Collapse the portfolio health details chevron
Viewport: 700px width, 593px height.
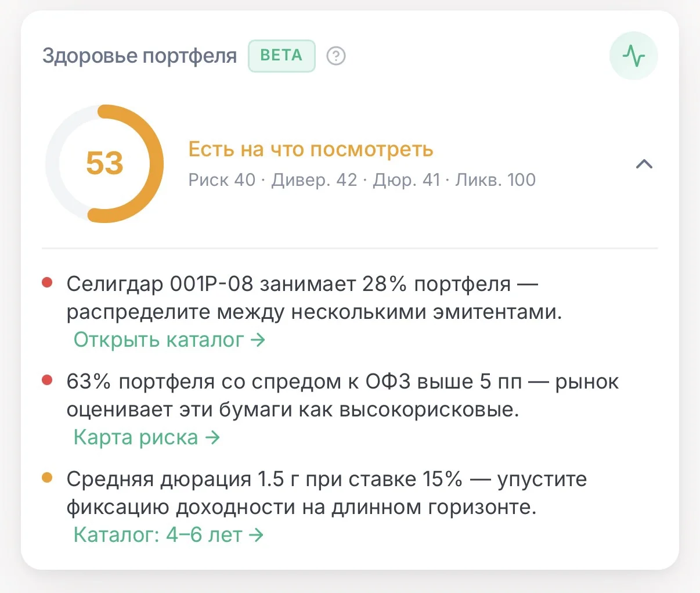point(644,164)
